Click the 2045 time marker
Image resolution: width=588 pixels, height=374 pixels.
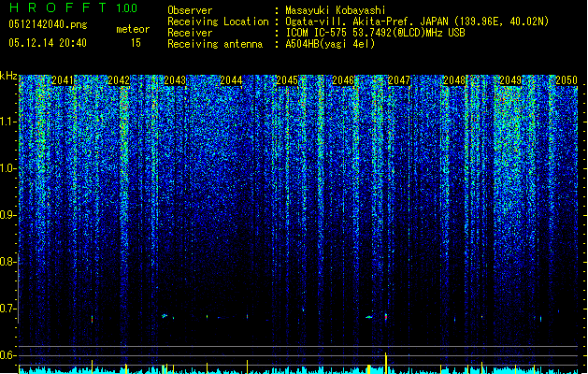coord(287,80)
